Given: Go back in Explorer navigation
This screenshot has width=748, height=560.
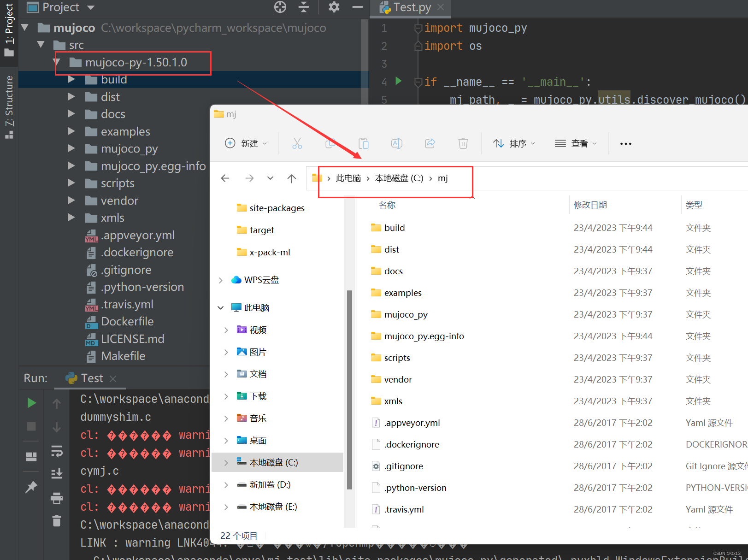Looking at the screenshot, I should click(225, 178).
